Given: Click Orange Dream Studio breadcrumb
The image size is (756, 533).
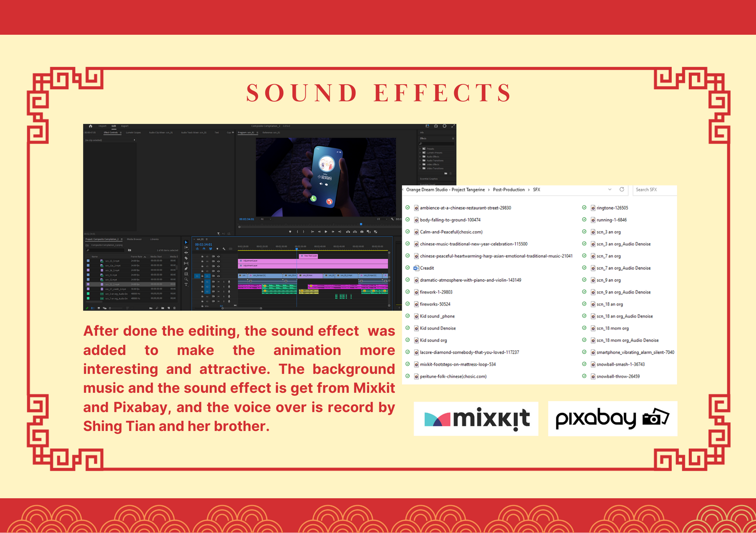Looking at the screenshot, I should pos(445,190).
